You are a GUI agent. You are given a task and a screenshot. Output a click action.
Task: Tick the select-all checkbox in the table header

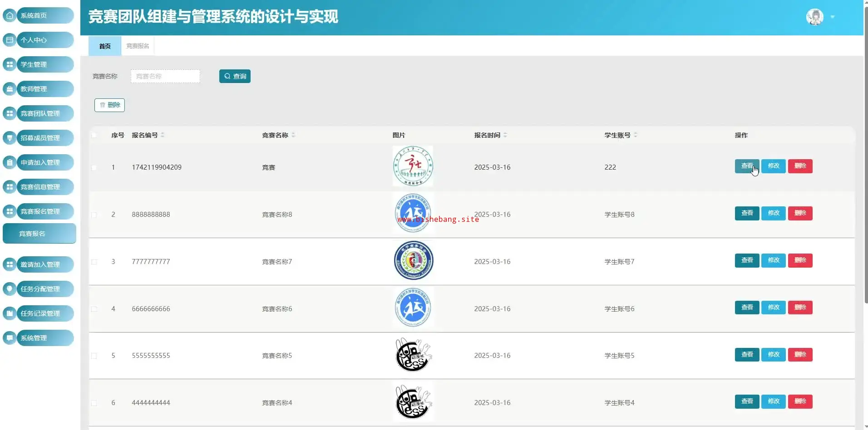[94, 135]
